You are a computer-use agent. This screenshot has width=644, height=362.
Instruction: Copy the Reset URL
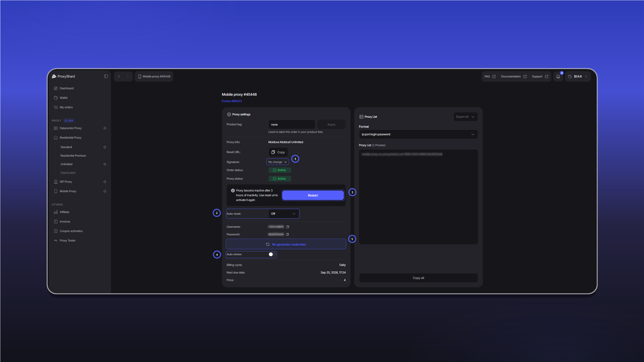(x=278, y=152)
